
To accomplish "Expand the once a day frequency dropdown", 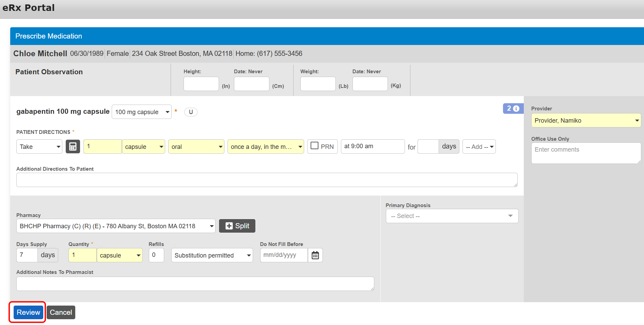I will point(266,146).
